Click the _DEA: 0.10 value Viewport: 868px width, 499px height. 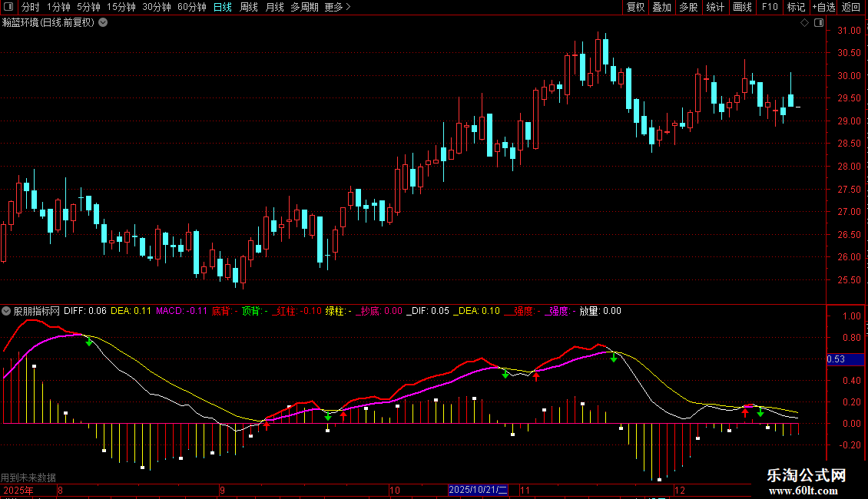point(476,312)
